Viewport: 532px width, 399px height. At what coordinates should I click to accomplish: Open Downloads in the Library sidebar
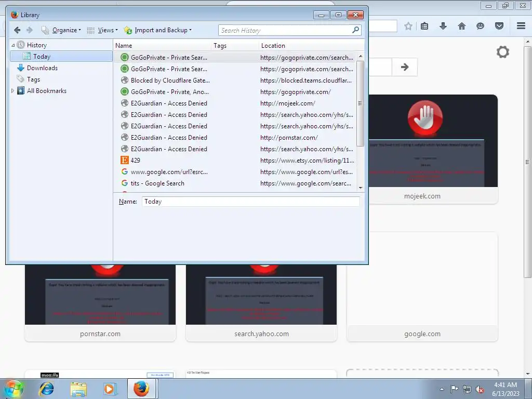(x=42, y=68)
